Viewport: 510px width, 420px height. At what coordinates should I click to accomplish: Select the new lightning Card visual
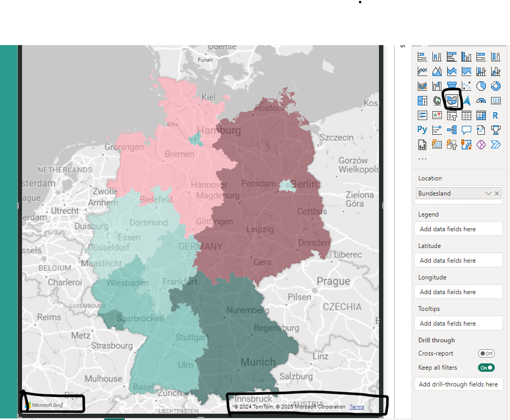point(437,144)
